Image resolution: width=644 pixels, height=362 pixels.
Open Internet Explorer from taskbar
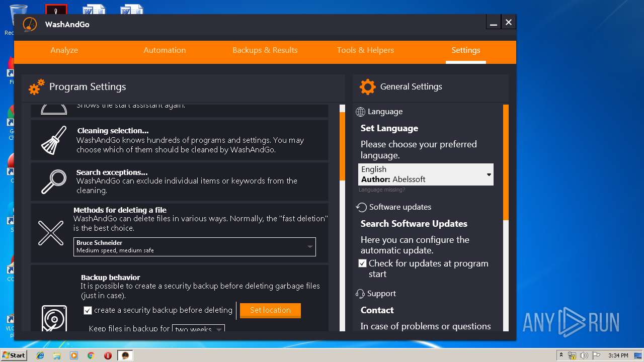click(40, 355)
